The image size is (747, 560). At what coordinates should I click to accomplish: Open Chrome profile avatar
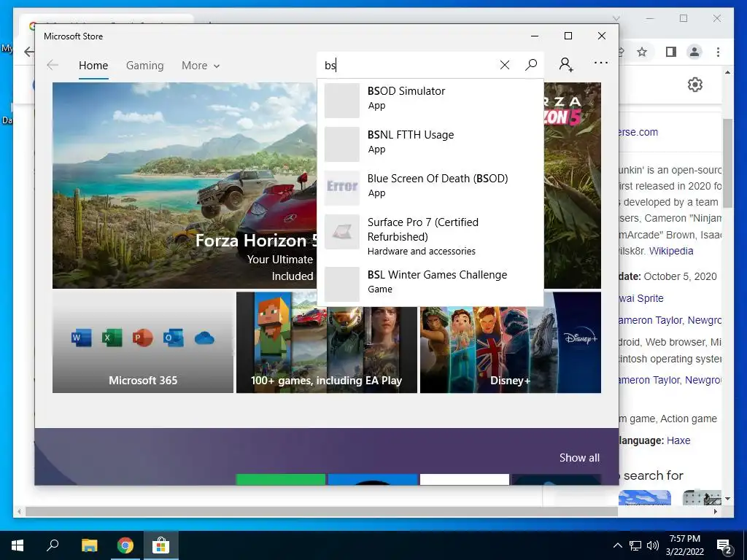click(694, 52)
